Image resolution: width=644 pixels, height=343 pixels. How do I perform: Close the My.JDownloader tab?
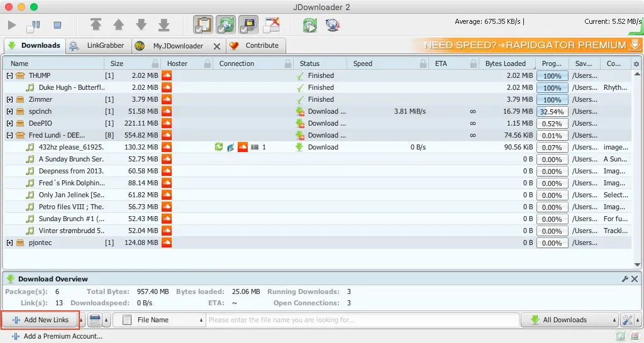click(217, 46)
